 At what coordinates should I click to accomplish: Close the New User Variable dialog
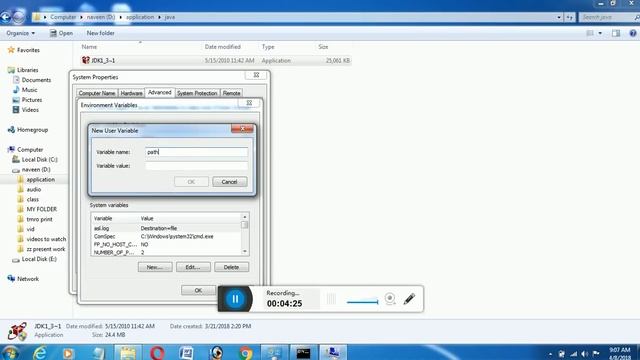pos(242,129)
